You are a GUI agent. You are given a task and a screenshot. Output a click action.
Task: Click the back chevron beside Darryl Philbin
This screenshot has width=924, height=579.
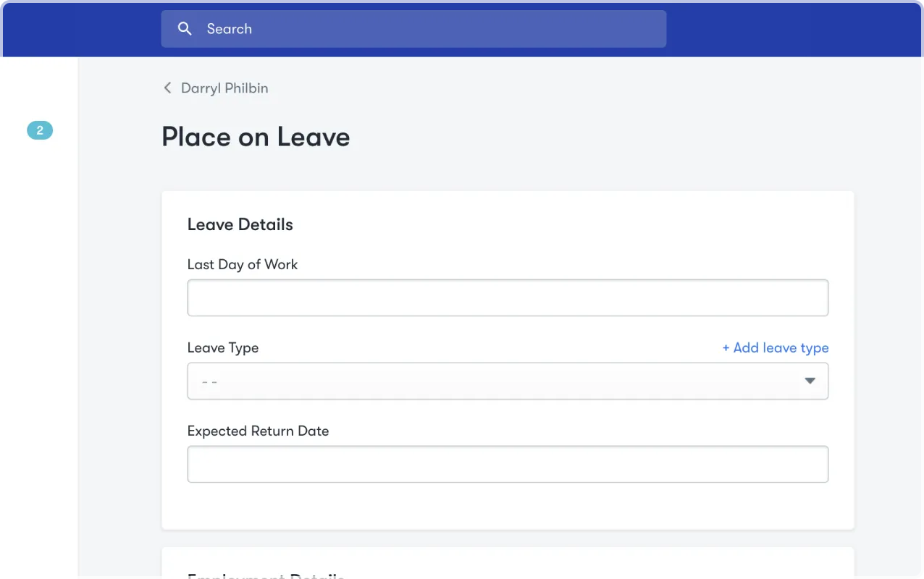(x=167, y=88)
